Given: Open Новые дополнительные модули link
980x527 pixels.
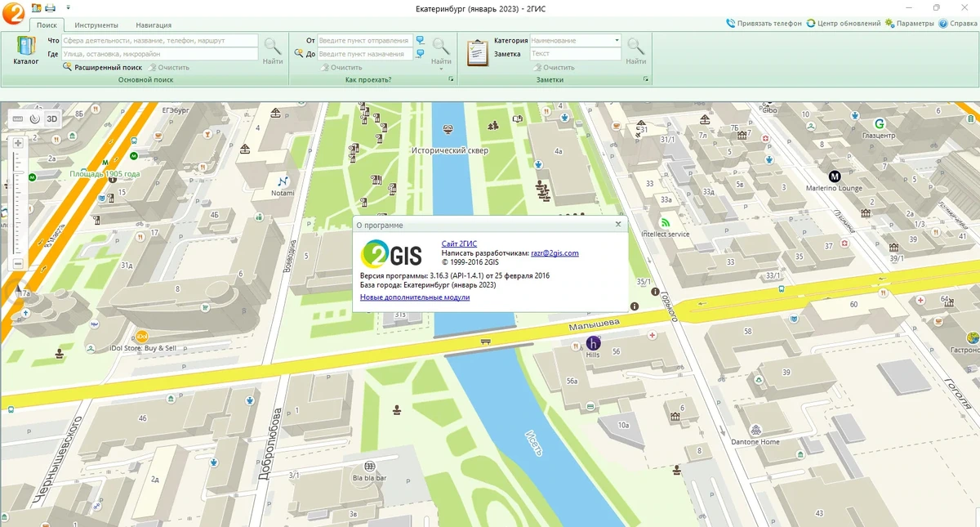Looking at the screenshot, I should pyautogui.click(x=415, y=297).
